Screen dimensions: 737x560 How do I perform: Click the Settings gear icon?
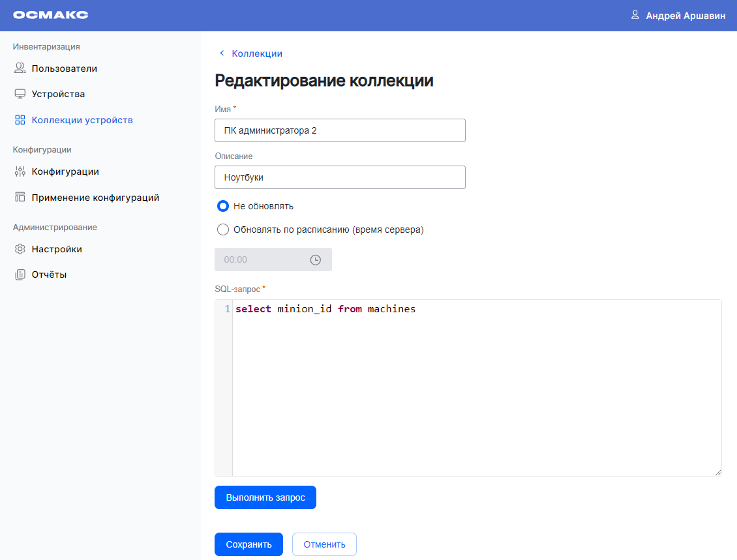point(20,249)
